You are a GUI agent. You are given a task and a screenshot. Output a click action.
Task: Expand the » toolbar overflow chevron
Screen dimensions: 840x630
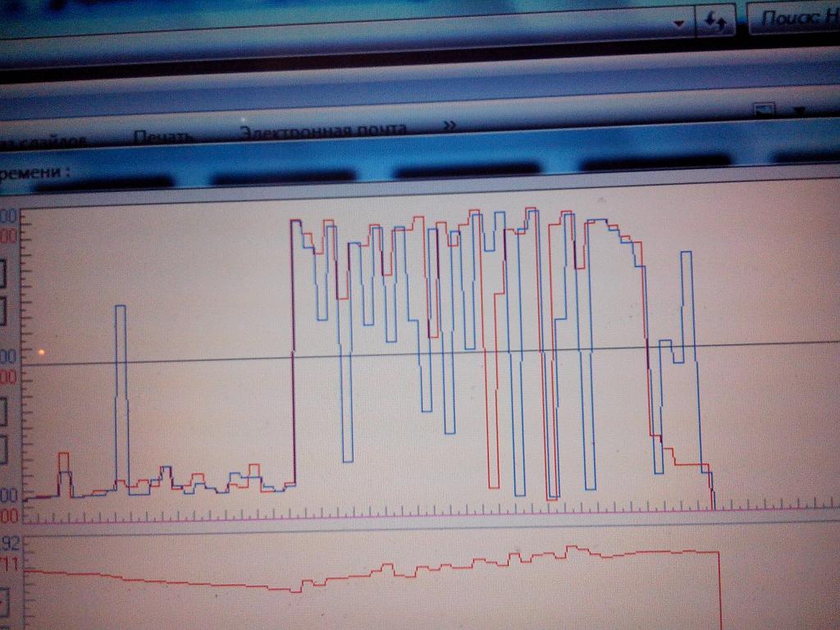coord(450,126)
